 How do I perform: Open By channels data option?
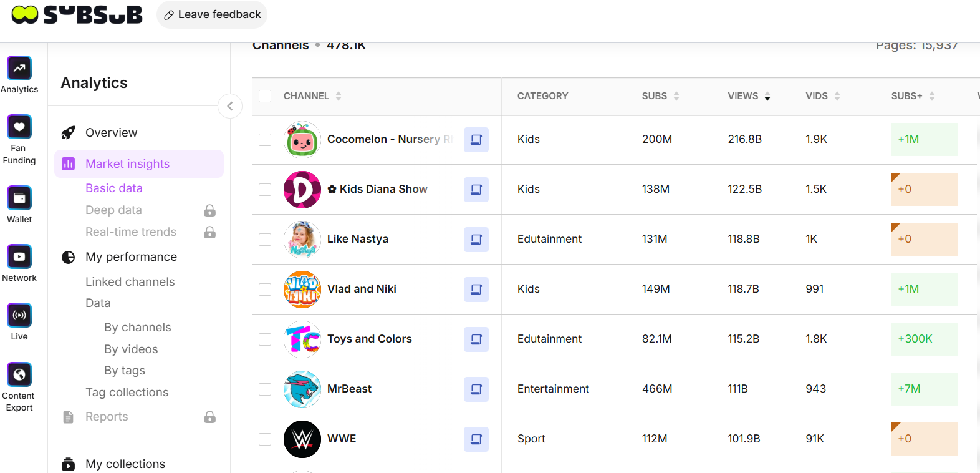138,327
